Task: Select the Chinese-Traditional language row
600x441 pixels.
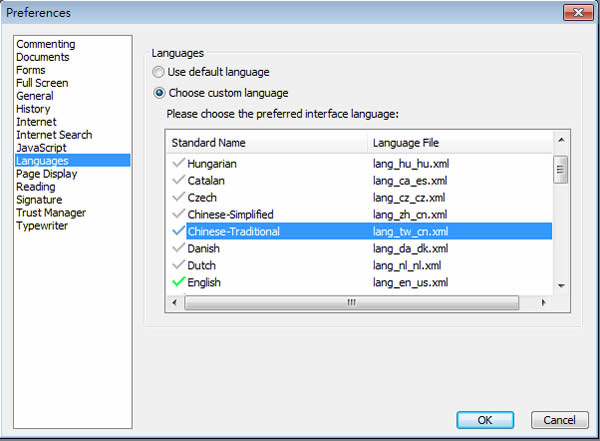Action: click(x=360, y=231)
